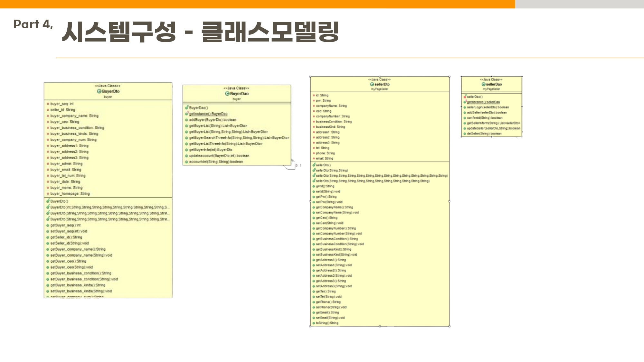Click the BuyerDao class icon

pos(227,94)
